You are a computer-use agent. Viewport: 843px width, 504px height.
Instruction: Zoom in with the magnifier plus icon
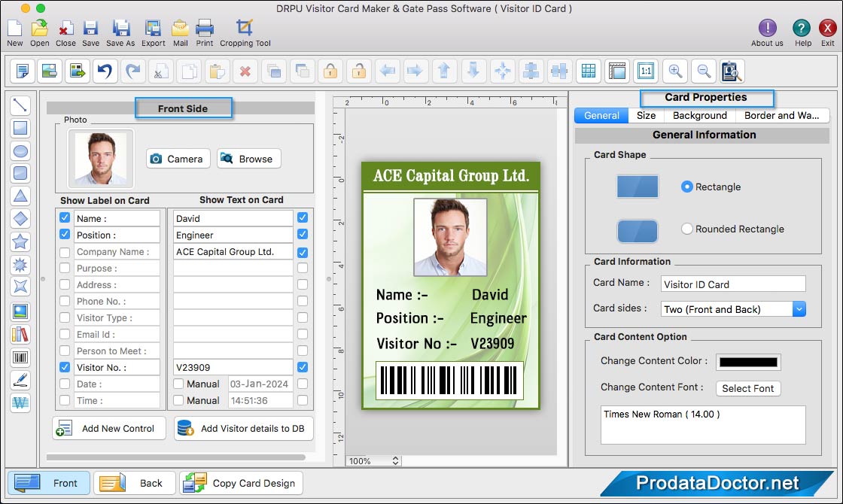click(x=675, y=71)
